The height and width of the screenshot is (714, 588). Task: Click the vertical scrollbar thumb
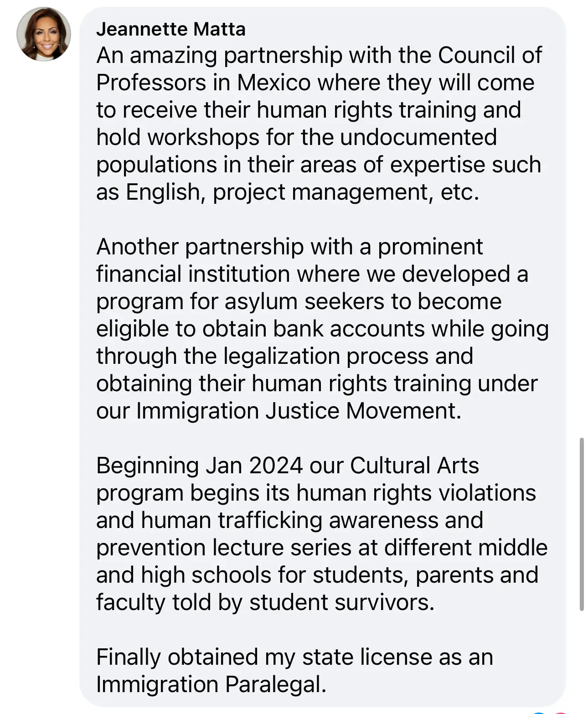(582, 524)
